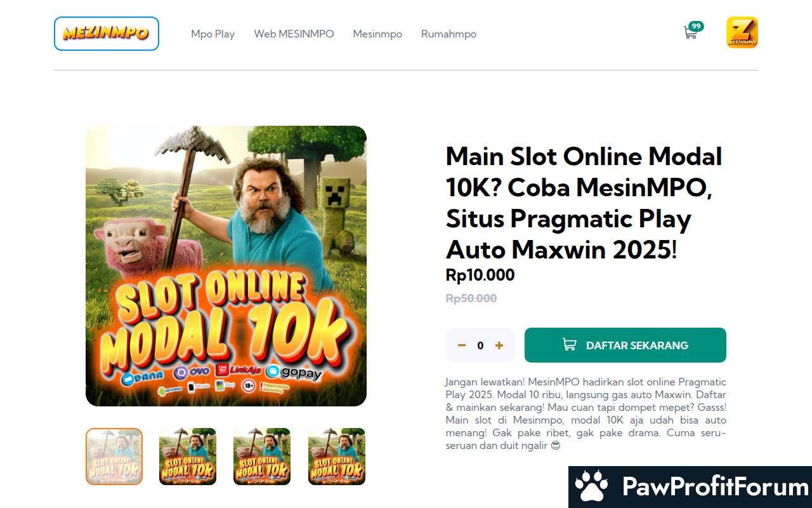This screenshot has height=508, width=812.
Task: Go to the Rumahmpo nav link
Action: [x=449, y=34]
